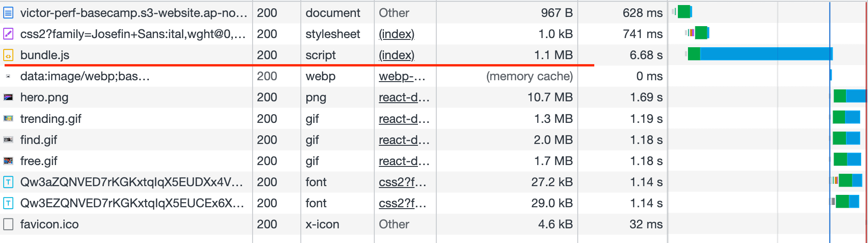Open the css2 initiator link for Qw3aZQNVED7 font
This screenshot has height=243, width=868.
[402, 182]
